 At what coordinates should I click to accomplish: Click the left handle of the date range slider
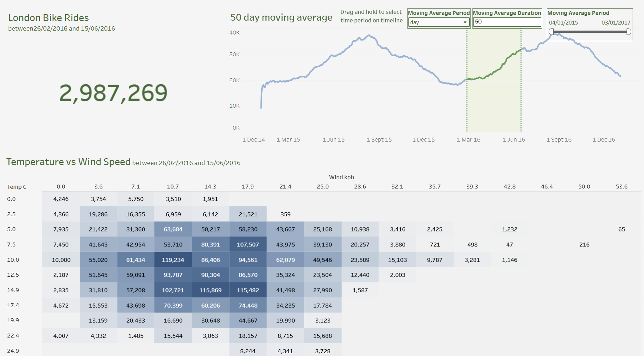[x=551, y=32]
